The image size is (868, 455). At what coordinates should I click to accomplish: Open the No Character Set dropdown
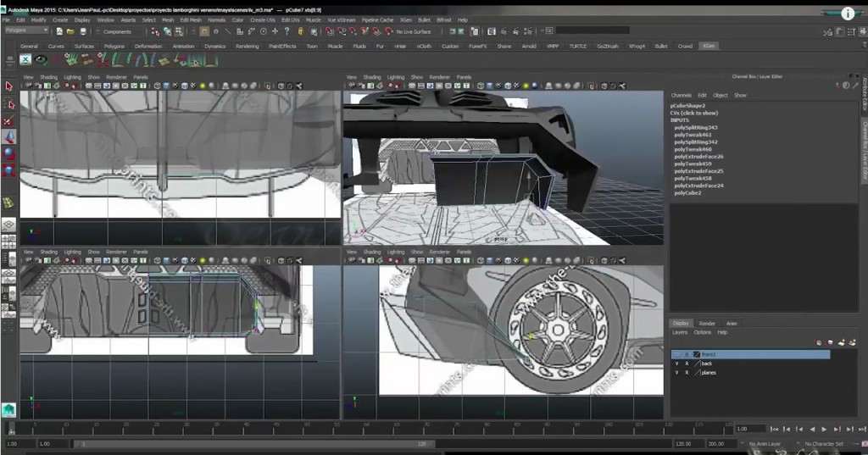pos(823,444)
